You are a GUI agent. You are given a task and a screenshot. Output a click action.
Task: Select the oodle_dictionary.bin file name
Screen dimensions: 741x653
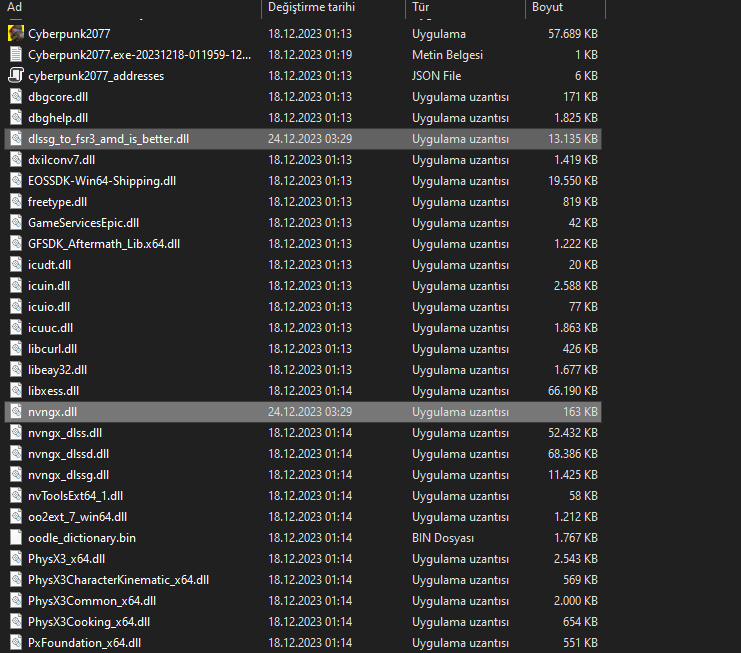(x=82, y=538)
